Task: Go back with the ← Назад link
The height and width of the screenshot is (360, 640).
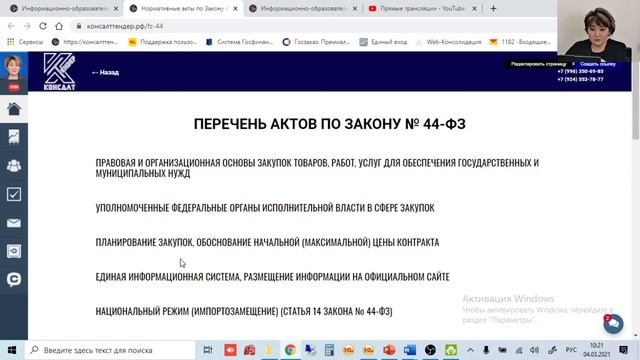Action: (x=105, y=72)
